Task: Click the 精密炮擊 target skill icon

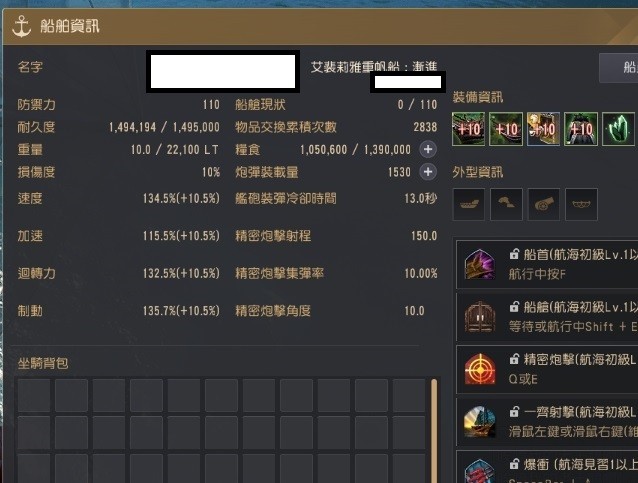Action: pyautogui.click(x=480, y=369)
